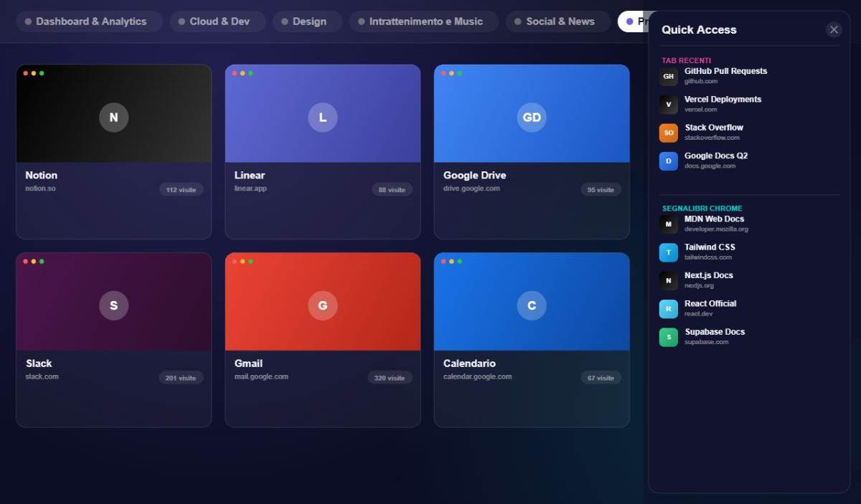Click the Calendario C avatar circle
This screenshot has height=504, width=861.
coord(532,305)
